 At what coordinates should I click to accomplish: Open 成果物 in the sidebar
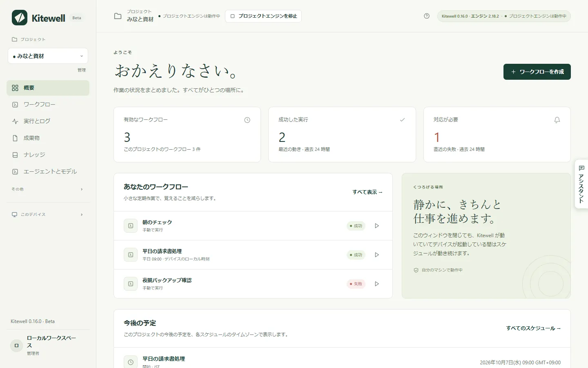pyautogui.click(x=48, y=138)
